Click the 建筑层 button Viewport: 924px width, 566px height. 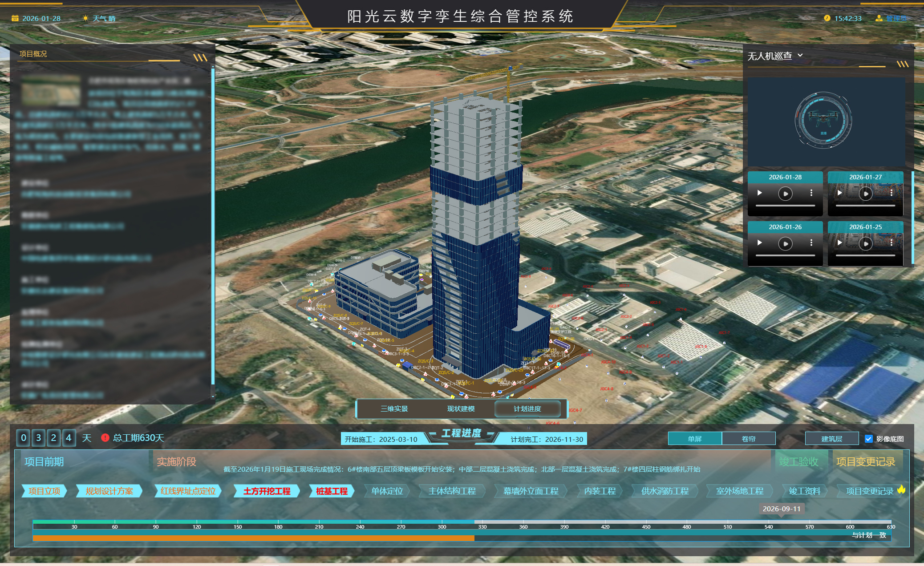point(831,439)
